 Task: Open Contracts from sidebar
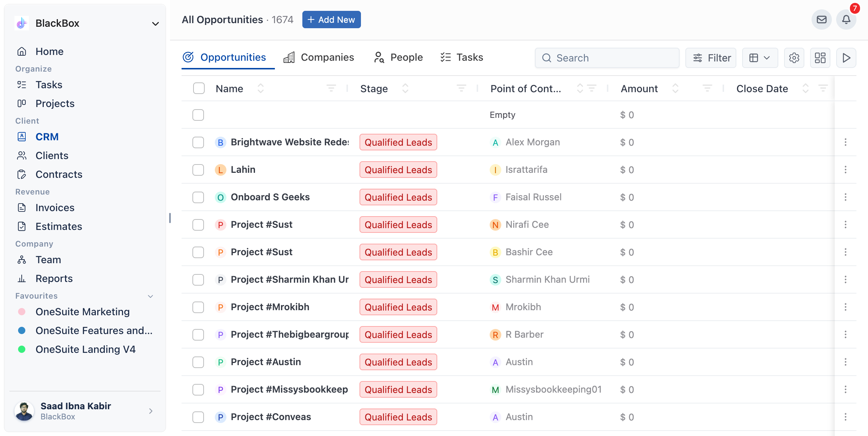(59, 174)
